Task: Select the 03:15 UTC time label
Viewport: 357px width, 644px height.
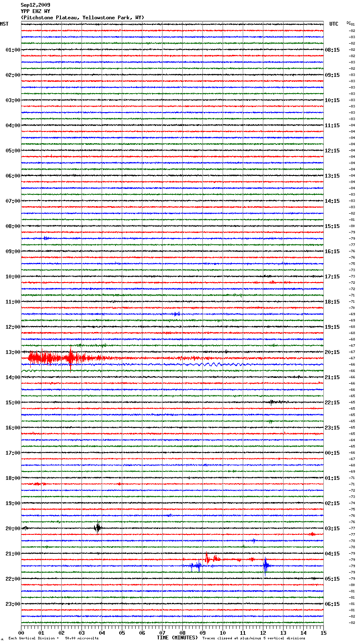Action: click(332, 529)
